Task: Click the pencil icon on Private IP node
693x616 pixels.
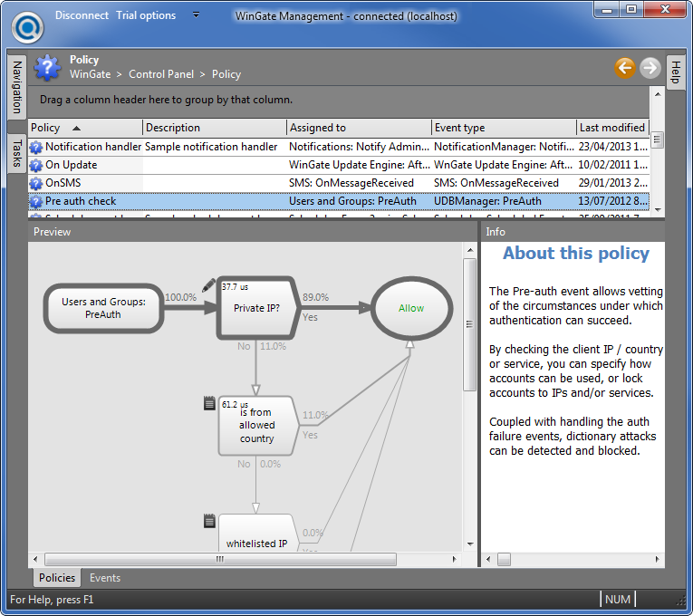Action: 208,284
